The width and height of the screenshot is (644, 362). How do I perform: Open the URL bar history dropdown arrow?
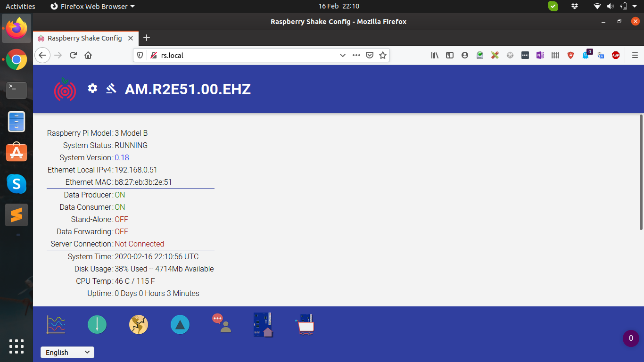pos(343,55)
